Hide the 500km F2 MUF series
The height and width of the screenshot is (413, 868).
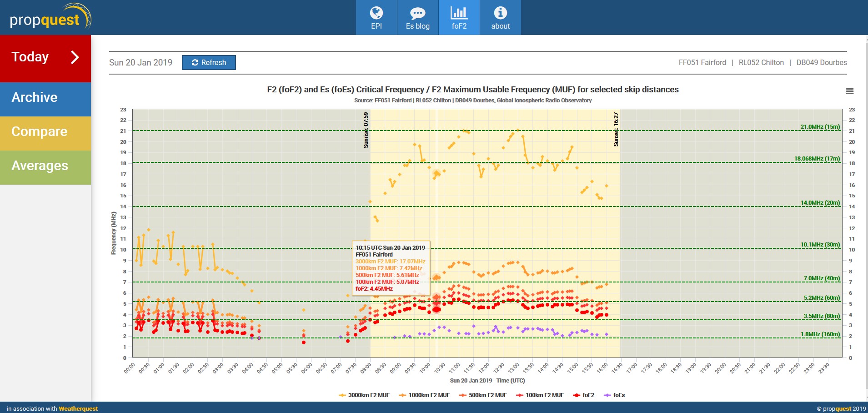tap(487, 395)
